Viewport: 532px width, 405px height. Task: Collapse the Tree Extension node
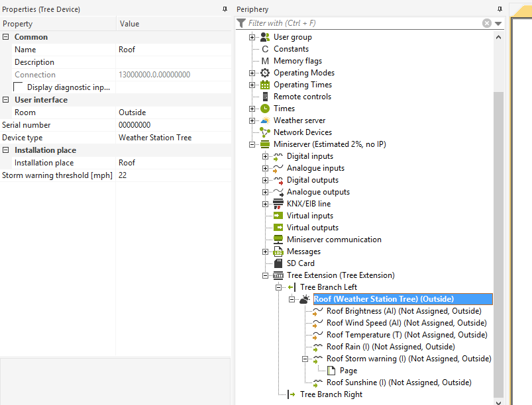coord(265,275)
